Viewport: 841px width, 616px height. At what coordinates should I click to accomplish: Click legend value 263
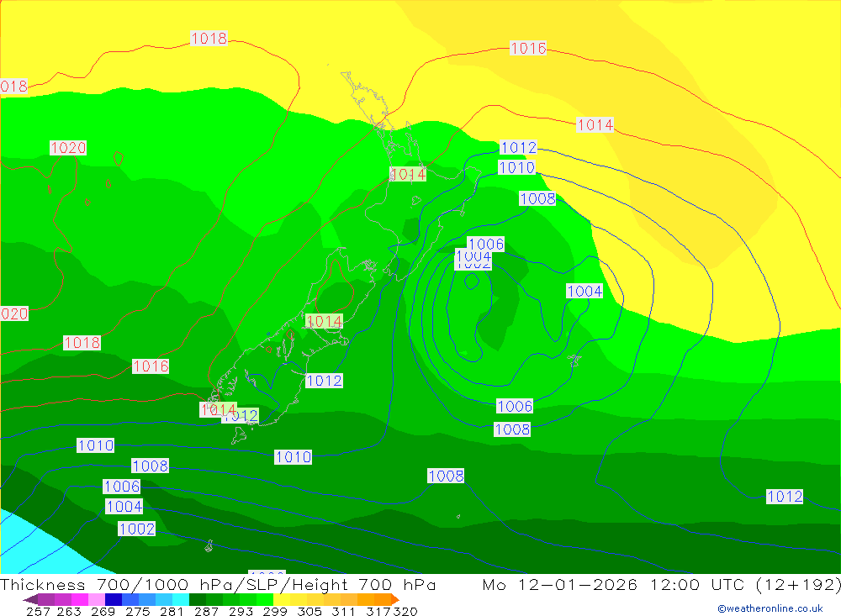coord(69,612)
